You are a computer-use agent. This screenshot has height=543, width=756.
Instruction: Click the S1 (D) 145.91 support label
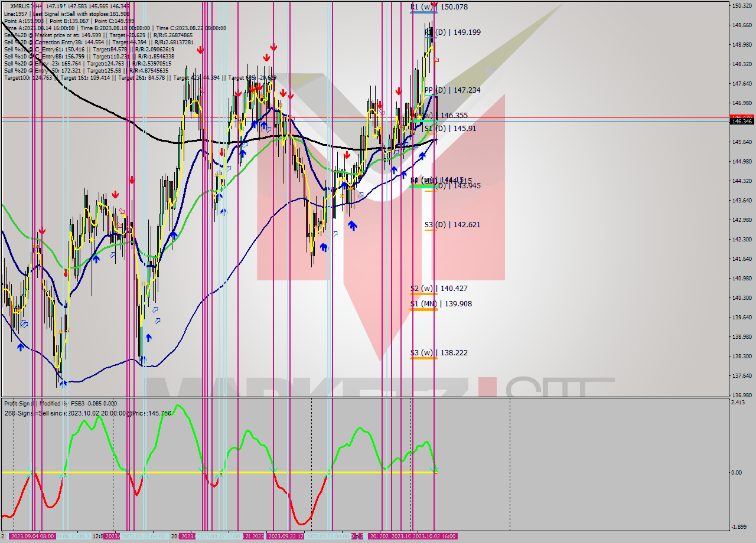tap(450, 128)
